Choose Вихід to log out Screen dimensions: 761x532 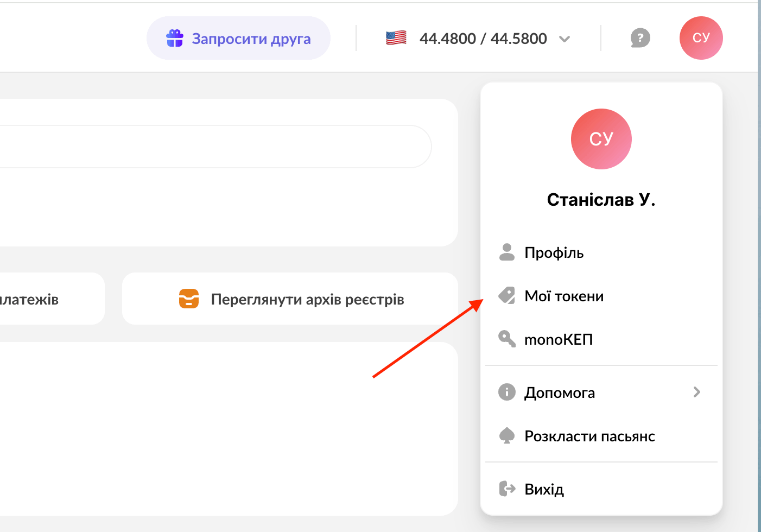[601, 489]
